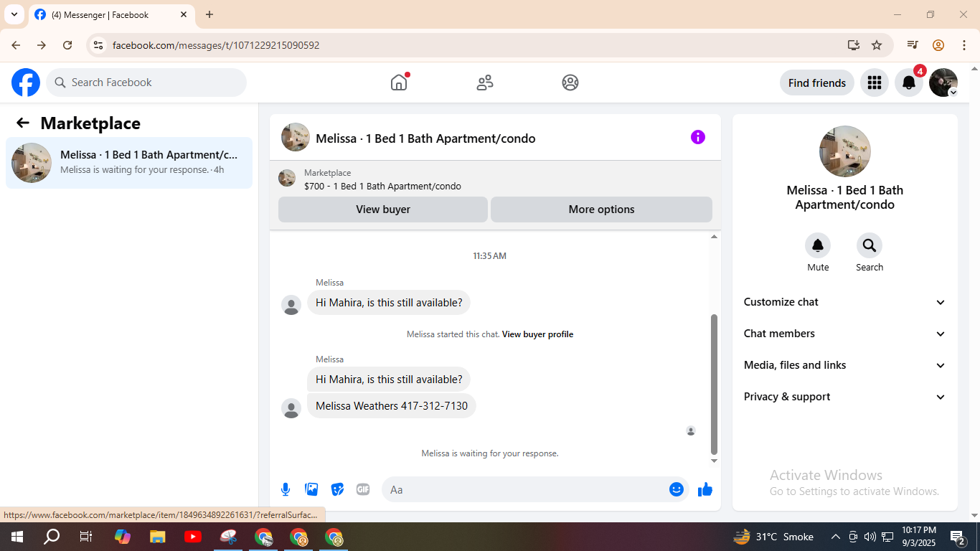Reload the page

pos(67,45)
